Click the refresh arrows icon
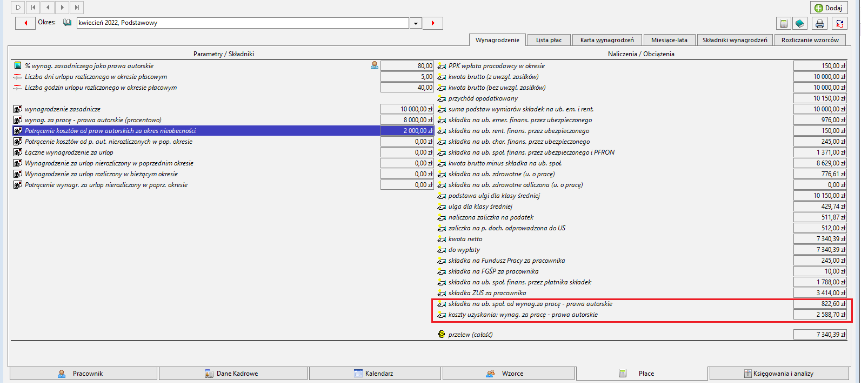Image resolution: width=868 pixels, height=386 pixels. pyautogui.click(x=839, y=23)
